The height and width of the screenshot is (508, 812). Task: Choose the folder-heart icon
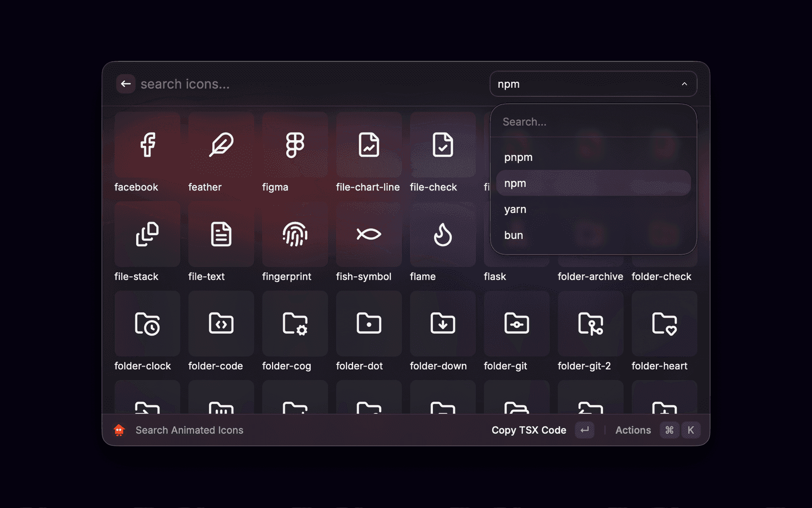pos(664,324)
